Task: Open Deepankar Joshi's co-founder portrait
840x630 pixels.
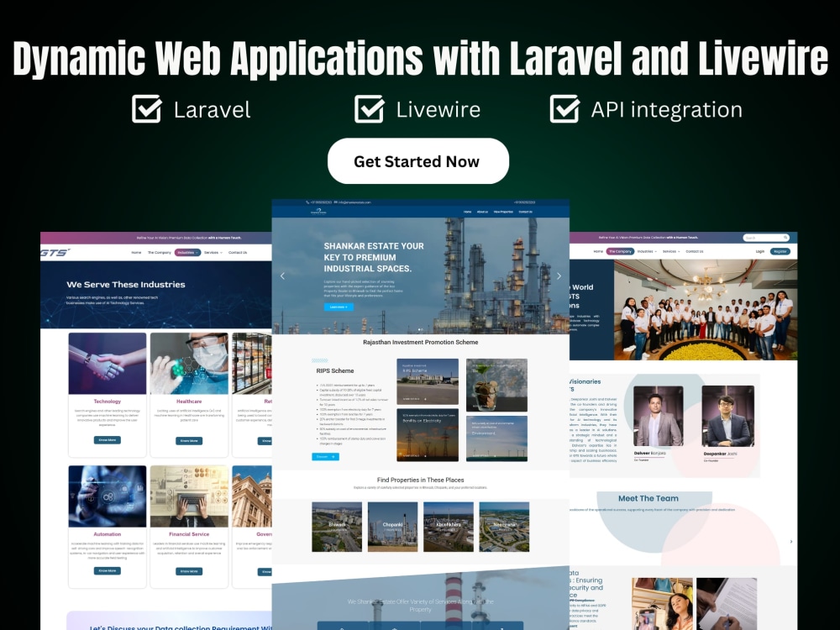Action: 728,417
